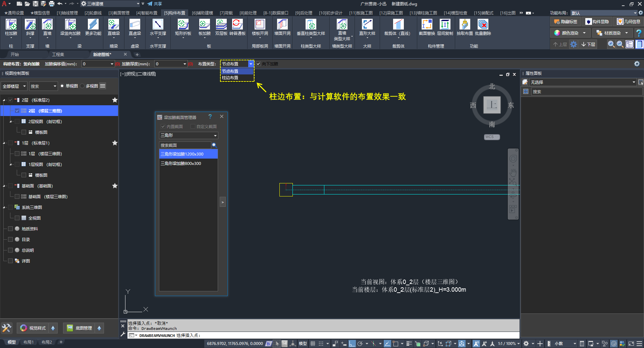
Task: Collapse the 2层 (标准层2) tree node
Action: pyautogui.click(x=4, y=100)
